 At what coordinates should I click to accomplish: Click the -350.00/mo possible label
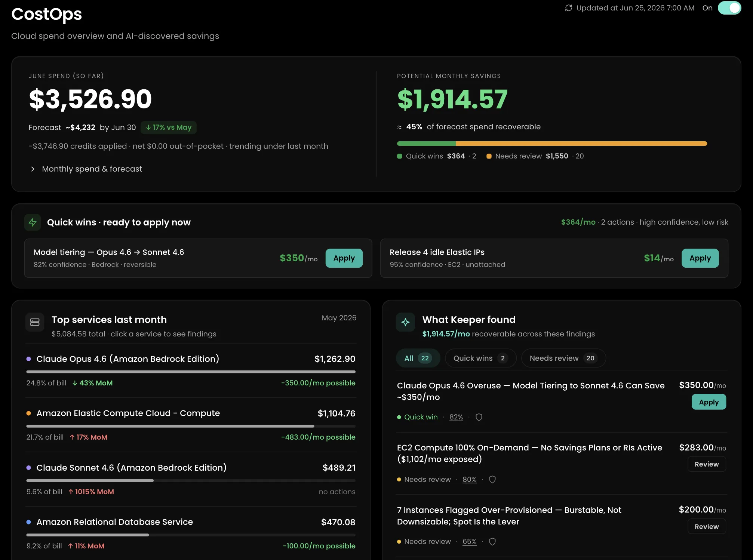(318, 383)
